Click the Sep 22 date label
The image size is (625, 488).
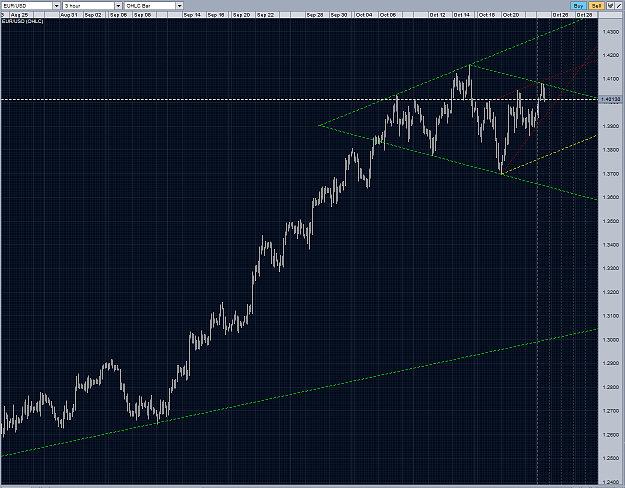[x=265, y=15]
